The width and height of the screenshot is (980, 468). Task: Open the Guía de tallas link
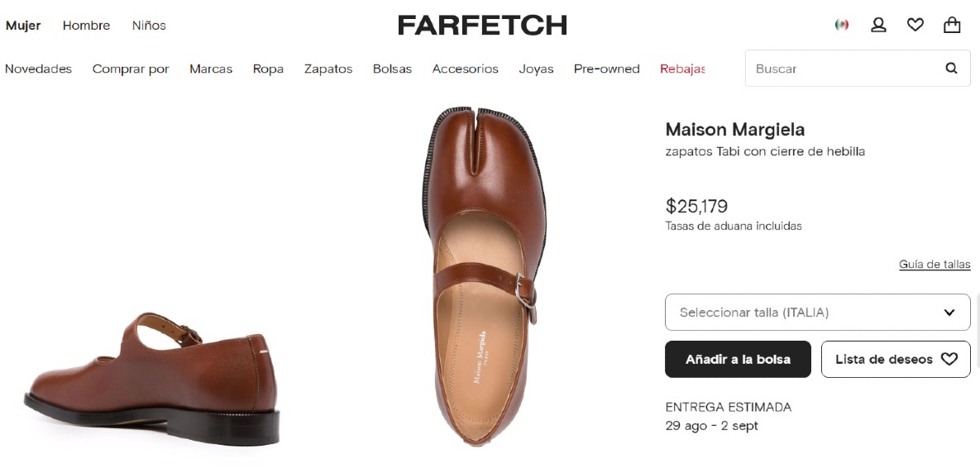935,265
